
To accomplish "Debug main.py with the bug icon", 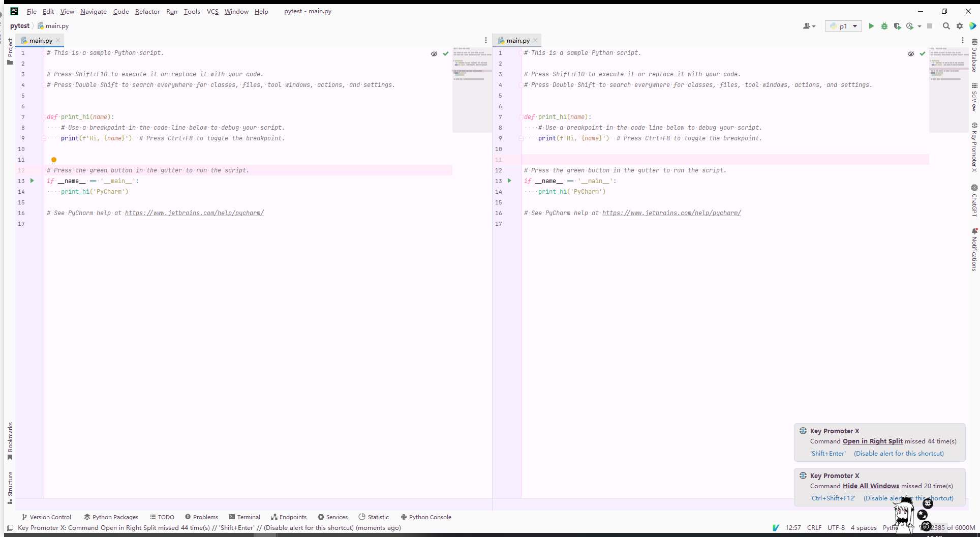I will coord(884,26).
